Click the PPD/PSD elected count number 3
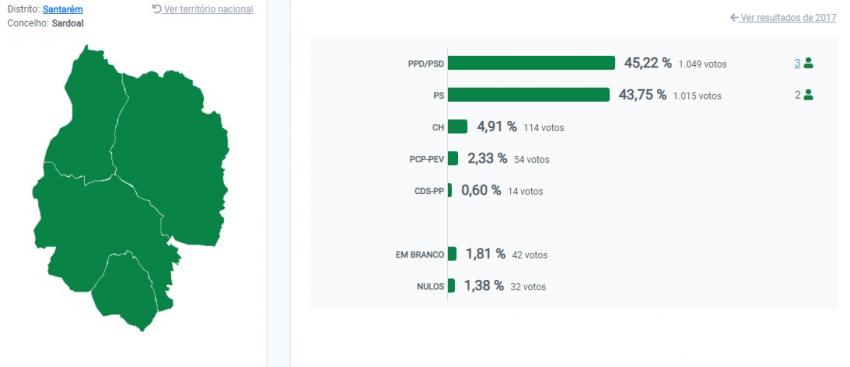The width and height of the screenshot is (850, 367). 797,63
